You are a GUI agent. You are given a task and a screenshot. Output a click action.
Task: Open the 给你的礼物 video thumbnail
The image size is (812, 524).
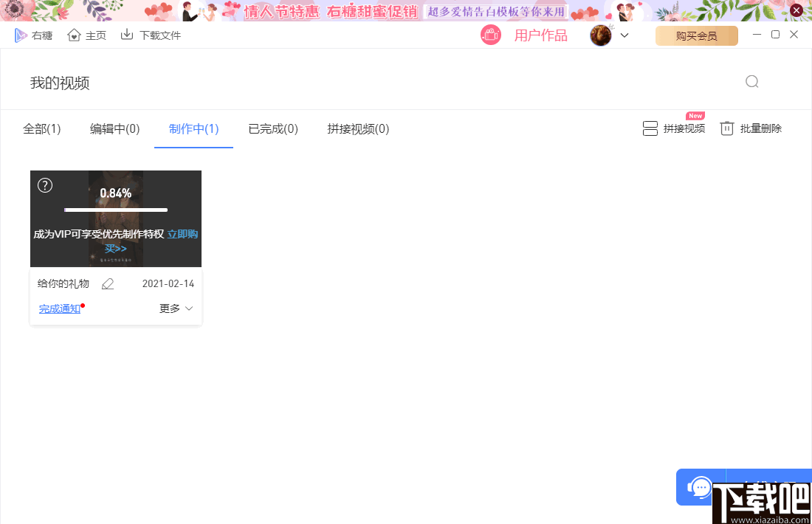pyautogui.click(x=115, y=218)
